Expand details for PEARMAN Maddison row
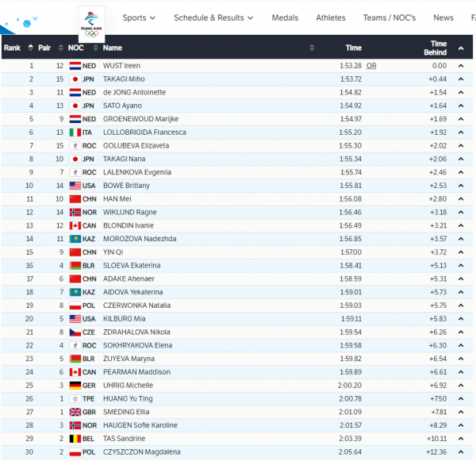Screen dimensions: 476x461 pyautogui.click(x=461, y=372)
